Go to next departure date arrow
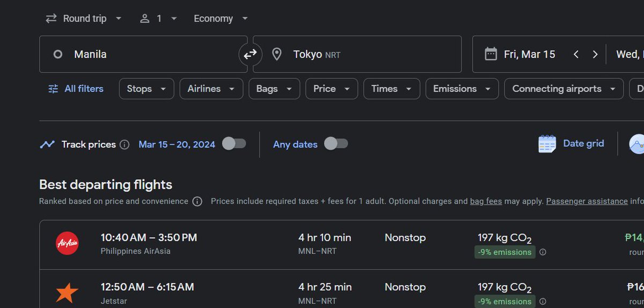644x308 pixels. (595, 54)
